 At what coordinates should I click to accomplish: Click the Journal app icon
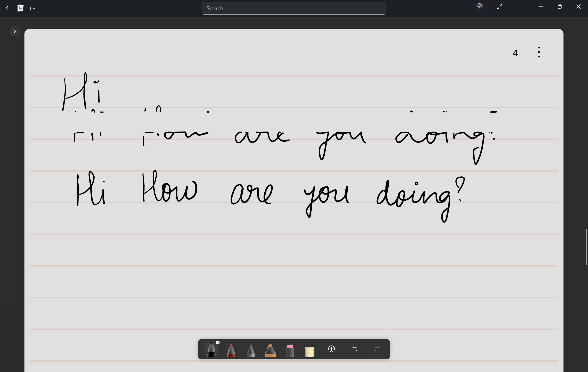tap(20, 8)
